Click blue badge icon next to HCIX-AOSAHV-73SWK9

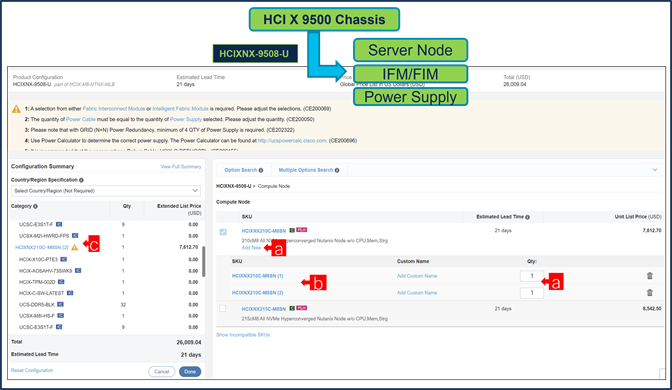tap(78, 271)
